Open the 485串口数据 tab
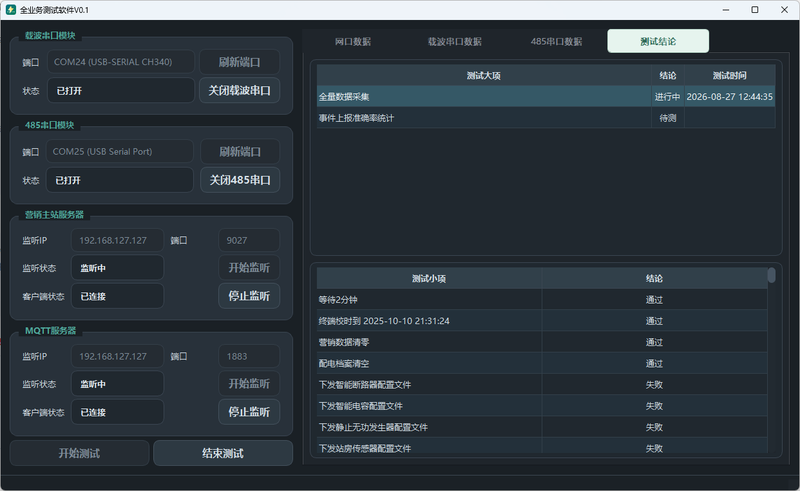The width and height of the screenshot is (800, 491). point(556,41)
